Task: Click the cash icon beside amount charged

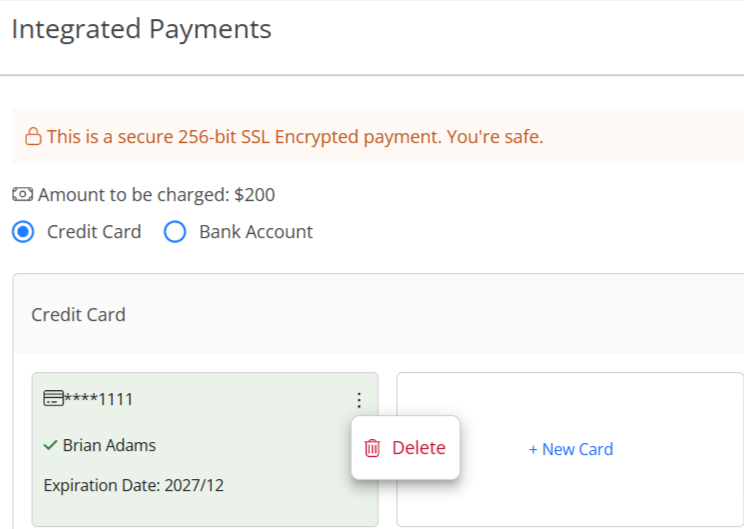Action: [22, 195]
